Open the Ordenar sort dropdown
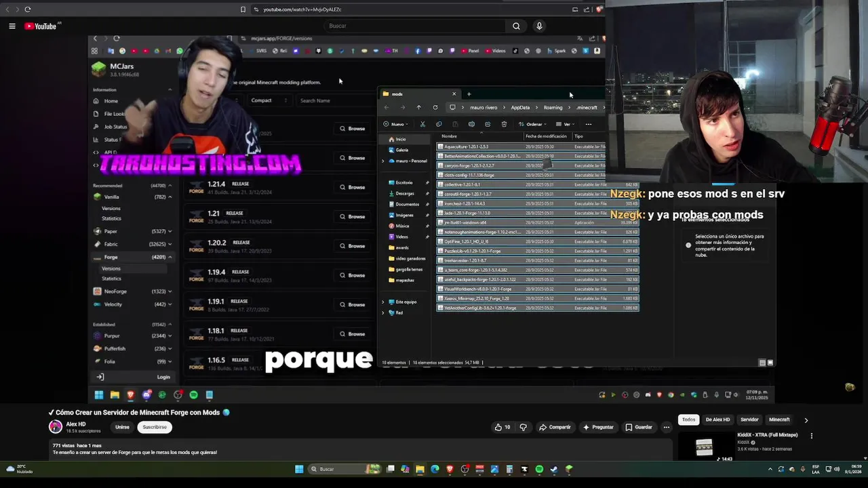The width and height of the screenshot is (868, 488). point(534,124)
